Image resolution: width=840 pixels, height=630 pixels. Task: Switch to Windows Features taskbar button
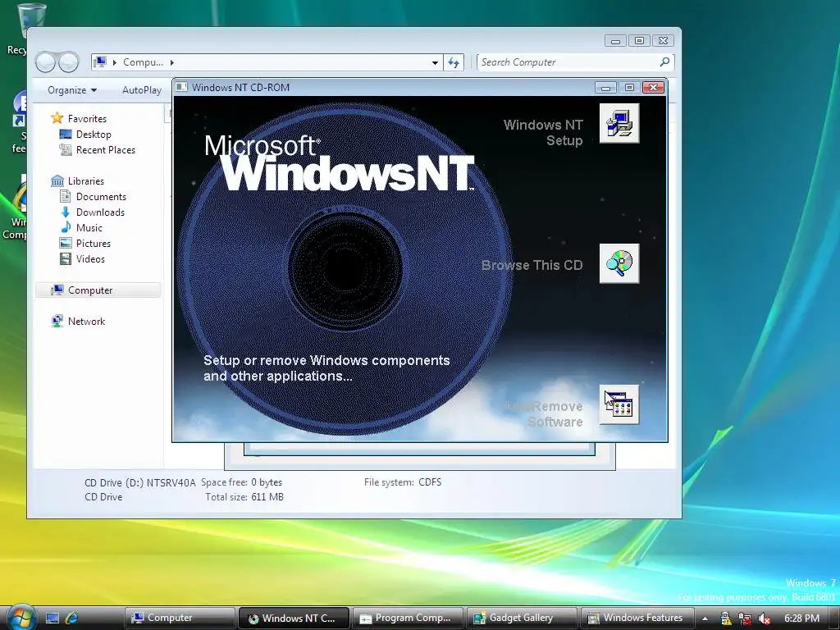coord(637,618)
